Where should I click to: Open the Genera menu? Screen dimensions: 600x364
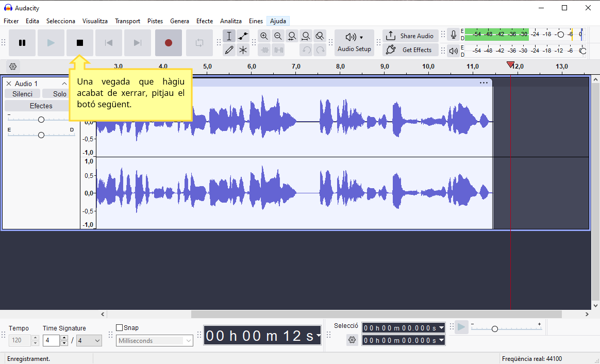tap(179, 21)
